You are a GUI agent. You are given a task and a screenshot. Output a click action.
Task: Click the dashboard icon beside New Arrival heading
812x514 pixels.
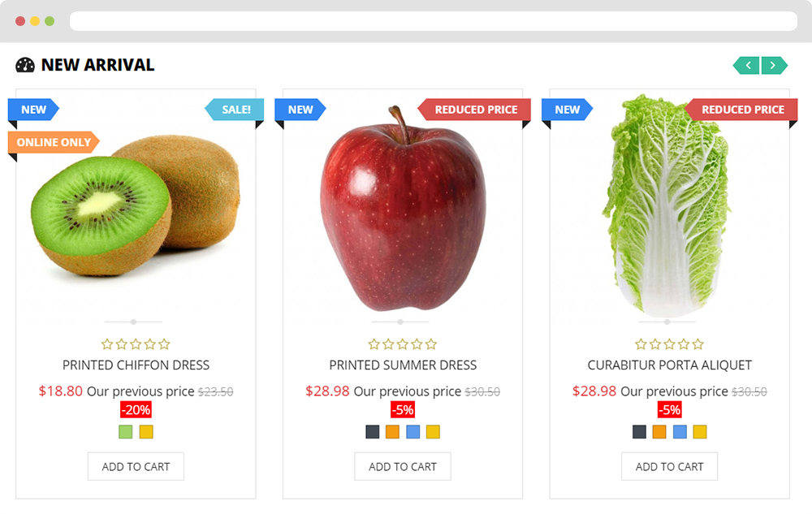pyautogui.click(x=25, y=65)
